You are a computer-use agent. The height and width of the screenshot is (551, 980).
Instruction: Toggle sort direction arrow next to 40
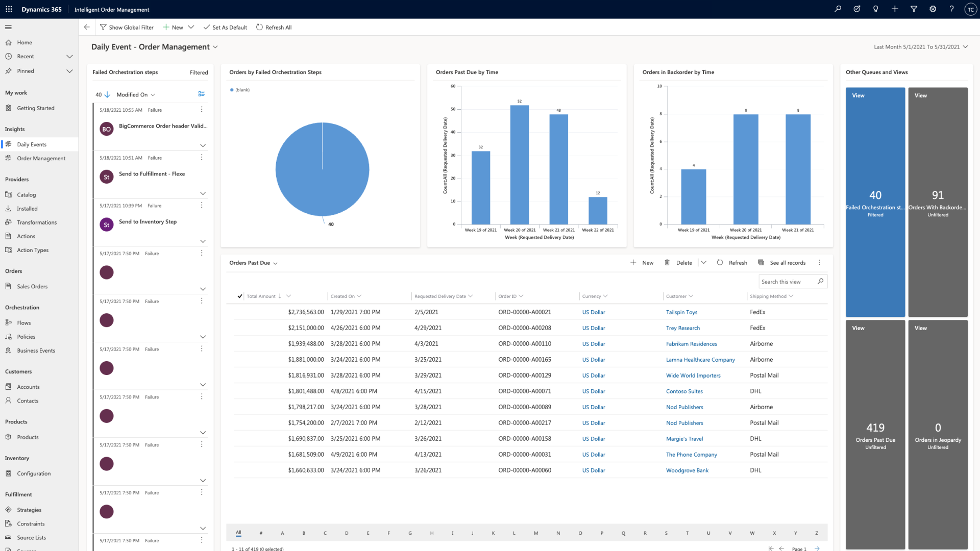pos(107,95)
